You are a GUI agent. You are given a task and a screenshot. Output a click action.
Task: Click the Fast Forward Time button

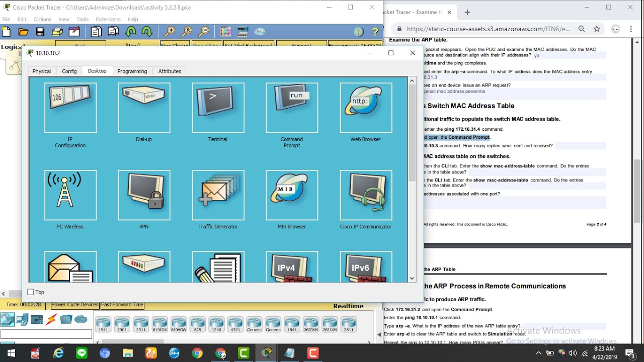(x=122, y=305)
